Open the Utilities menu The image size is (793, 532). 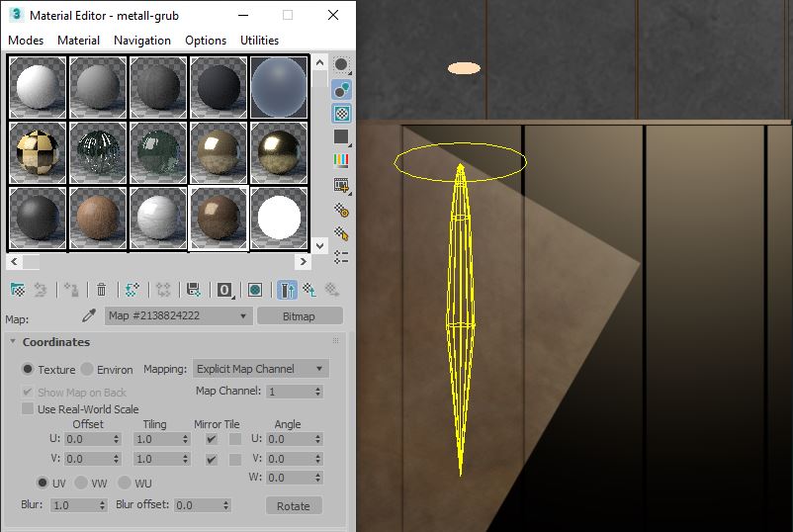pyautogui.click(x=259, y=41)
